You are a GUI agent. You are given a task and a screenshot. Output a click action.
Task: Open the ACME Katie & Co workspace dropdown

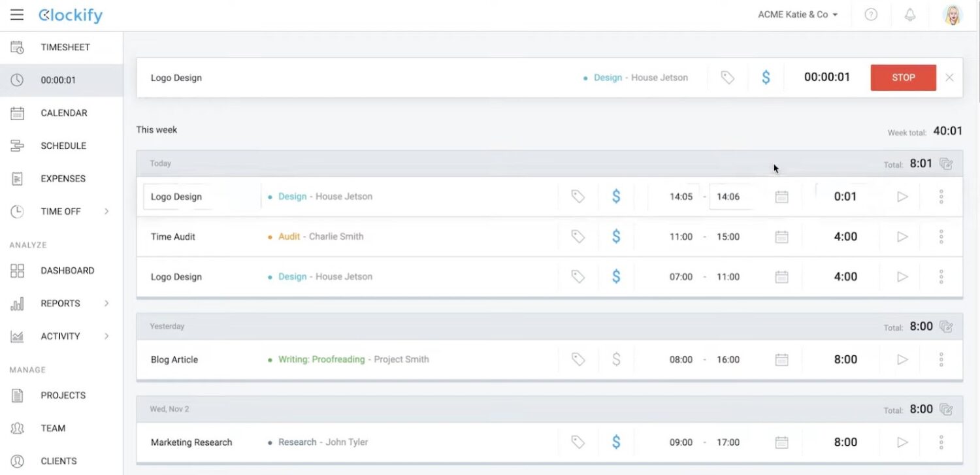coord(797,14)
